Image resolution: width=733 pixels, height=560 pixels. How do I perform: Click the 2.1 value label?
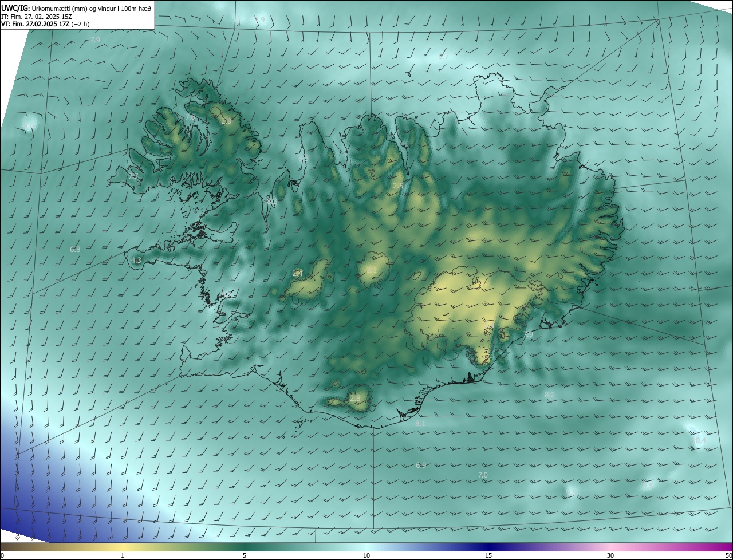coord(371,270)
